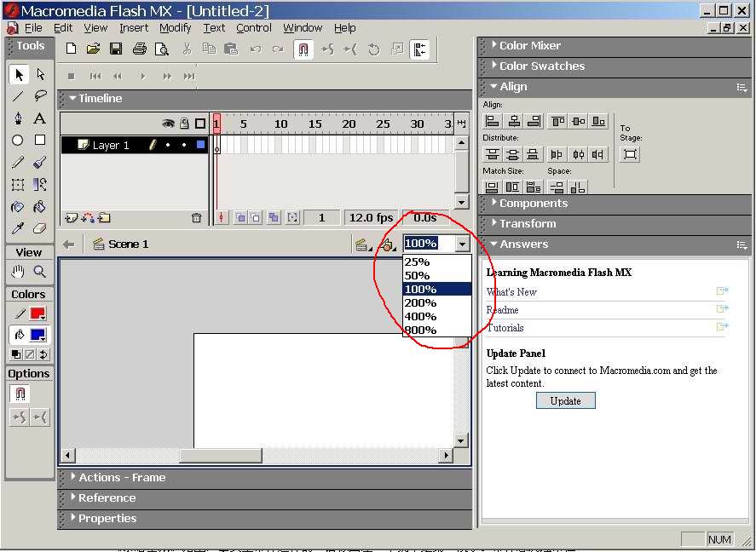Select the Arrow selection tool
Image resolution: width=756 pixels, height=552 pixels.
tap(18, 75)
